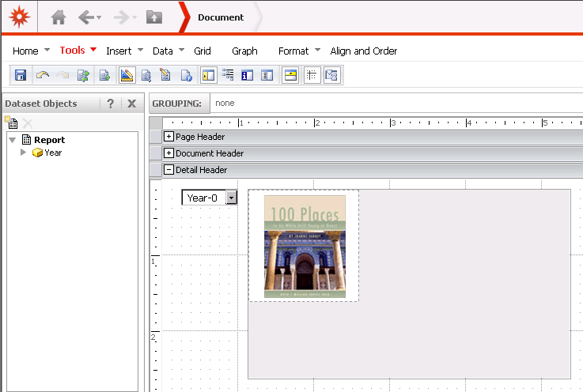Toggle the grid lines display icon
This screenshot has height=392, width=583.
312,76
